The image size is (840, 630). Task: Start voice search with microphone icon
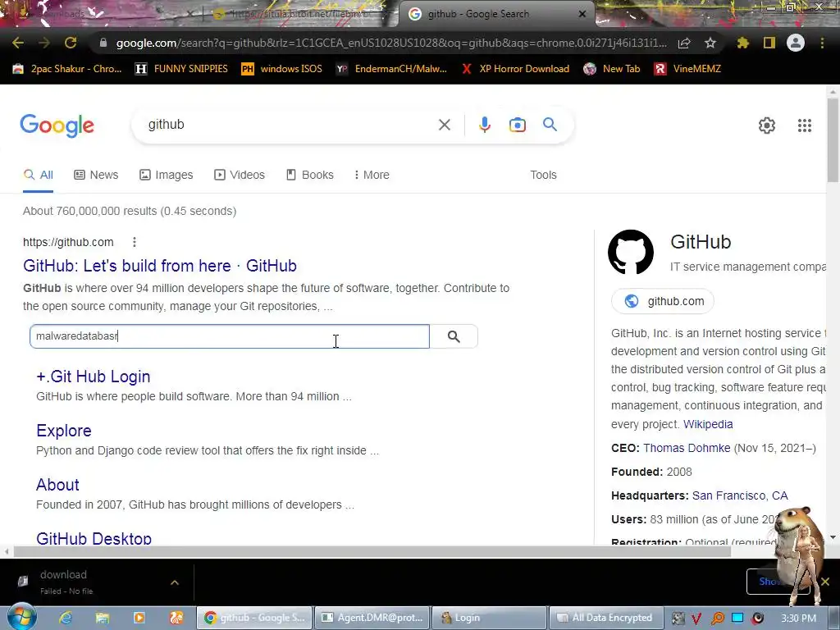coord(484,125)
